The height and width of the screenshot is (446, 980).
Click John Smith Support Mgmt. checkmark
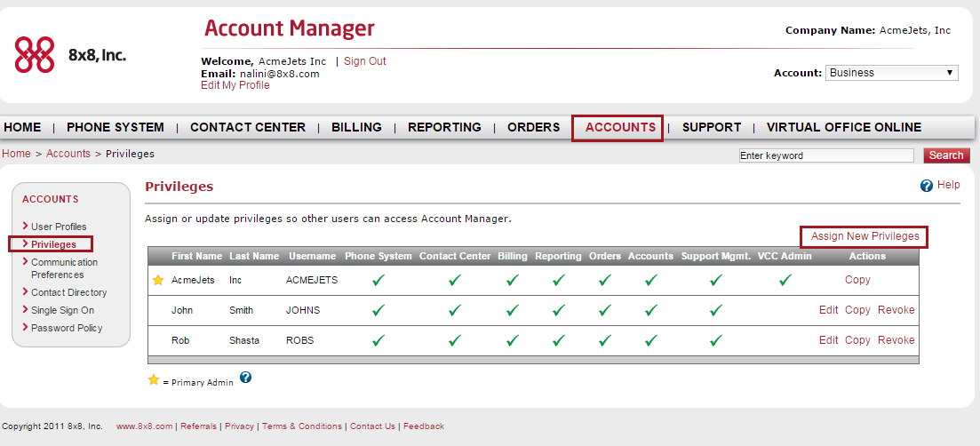[716, 310]
